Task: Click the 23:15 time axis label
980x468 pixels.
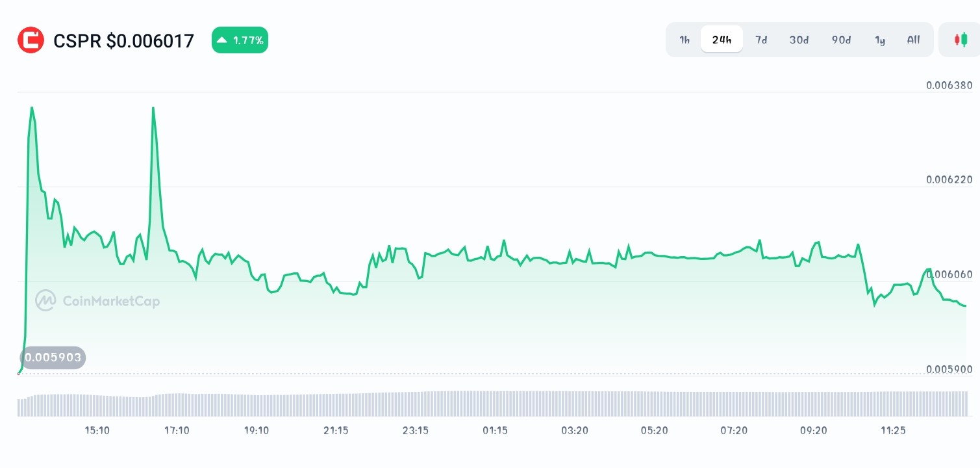Action: [416, 430]
